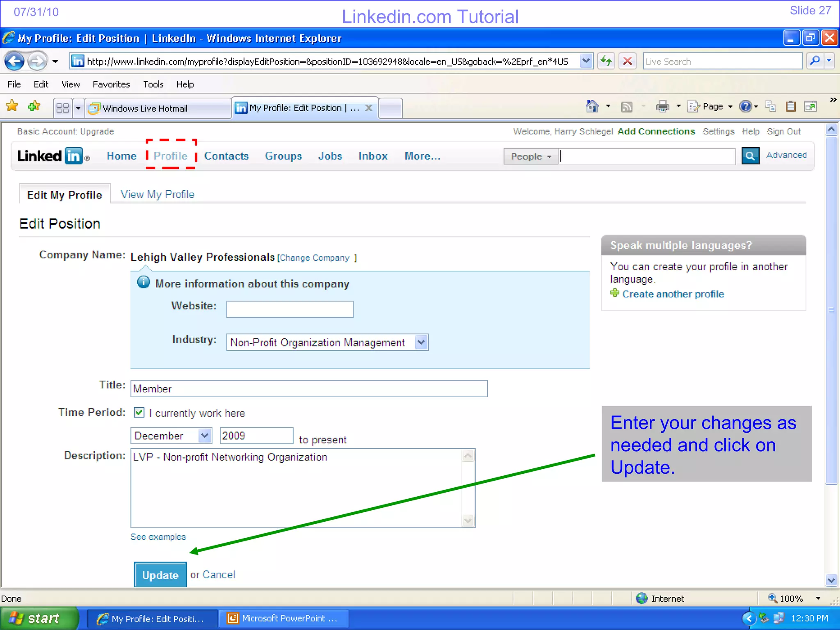The width and height of the screenshot is (840, 630).
Task: Click the See examples link
Action: point(158,537)
